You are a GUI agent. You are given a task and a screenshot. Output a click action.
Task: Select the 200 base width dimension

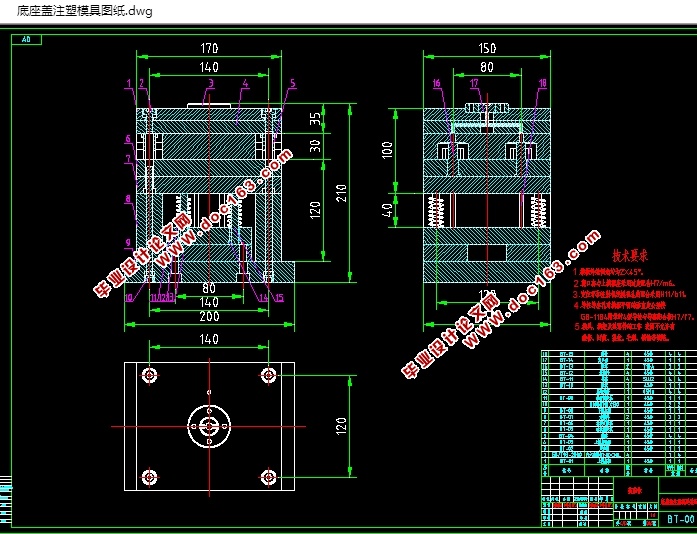point(209,316)
